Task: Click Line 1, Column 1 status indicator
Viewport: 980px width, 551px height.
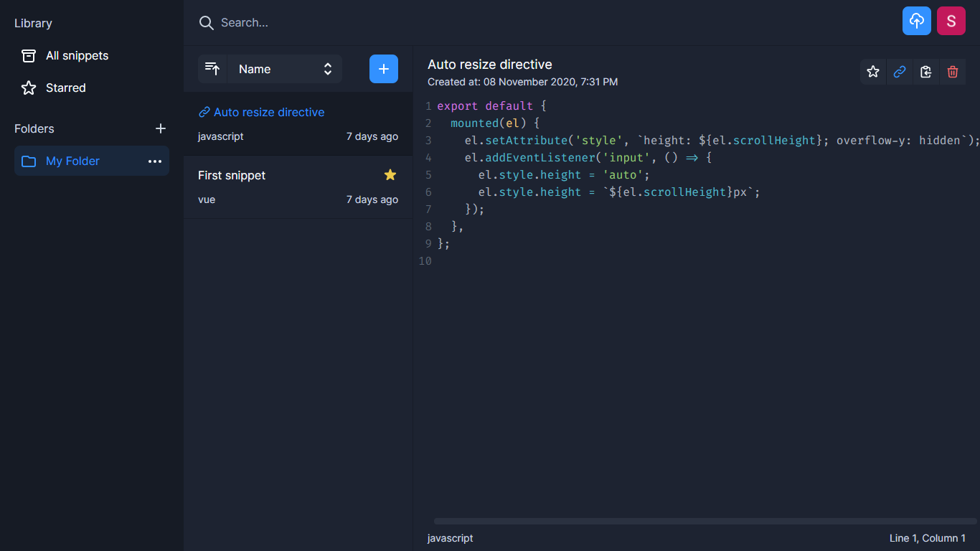Action: pyautogui.click(x=928, y=538)
